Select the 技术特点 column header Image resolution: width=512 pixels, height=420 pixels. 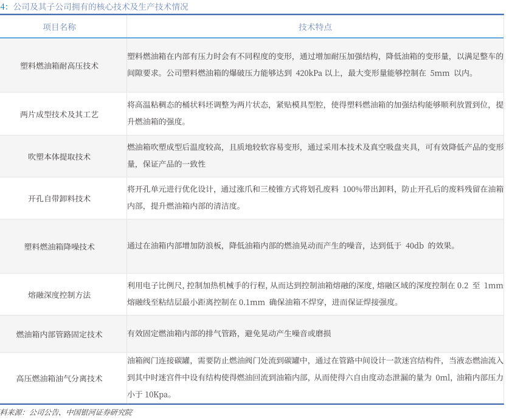click(x=315, y=27)
